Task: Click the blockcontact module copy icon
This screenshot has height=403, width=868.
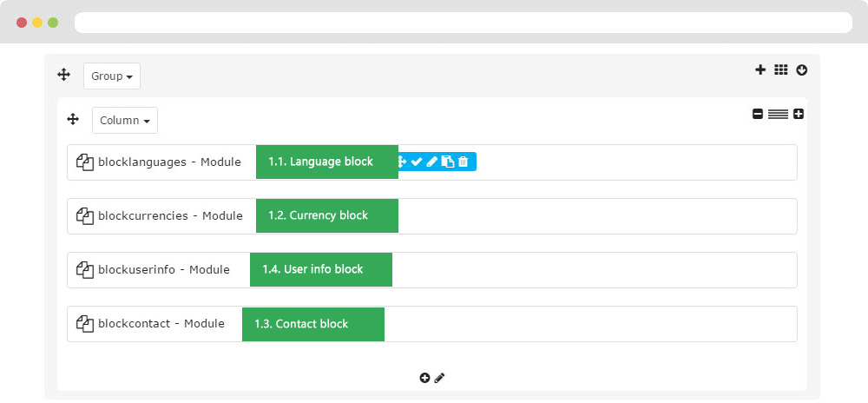Action: point(85,324)
